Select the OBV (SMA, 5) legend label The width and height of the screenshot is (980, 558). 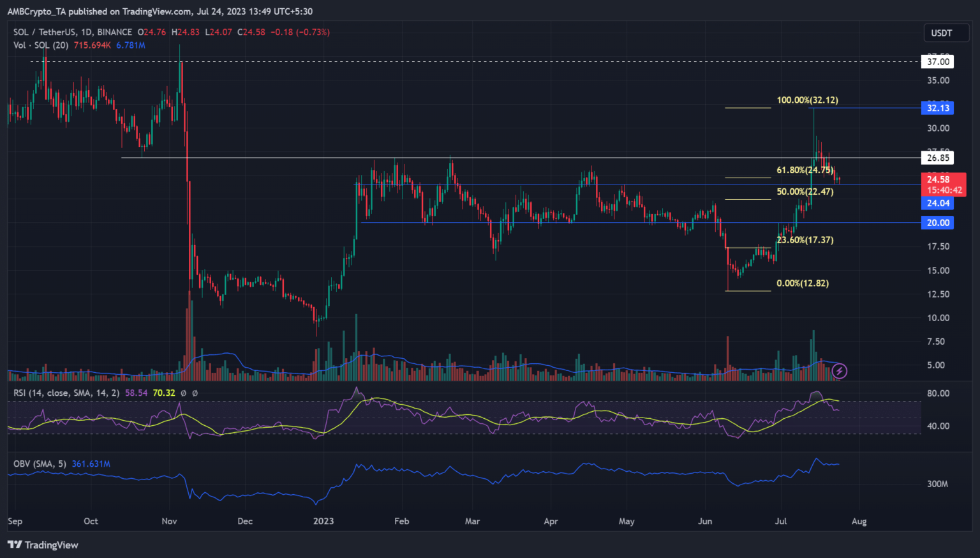tap(40, 464)
